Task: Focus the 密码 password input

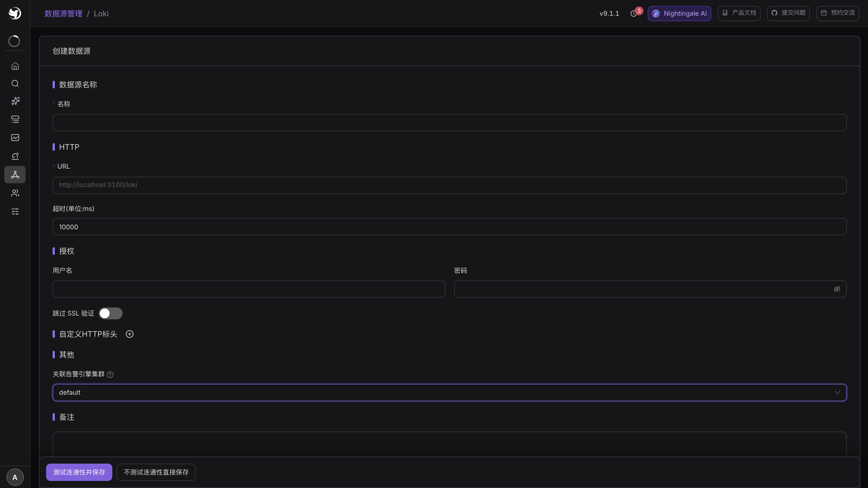Action: [x=650, y=289]
